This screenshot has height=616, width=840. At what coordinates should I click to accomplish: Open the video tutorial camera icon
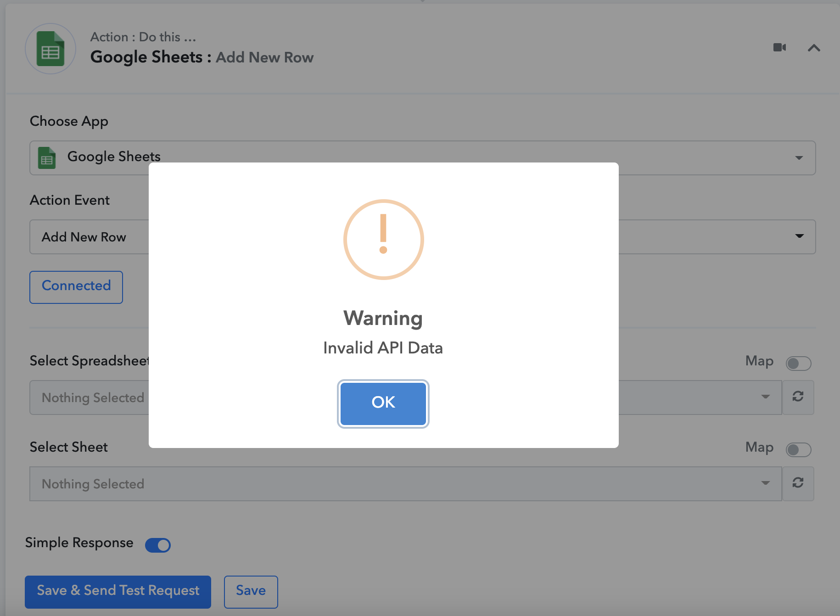(x=779, y=48)
